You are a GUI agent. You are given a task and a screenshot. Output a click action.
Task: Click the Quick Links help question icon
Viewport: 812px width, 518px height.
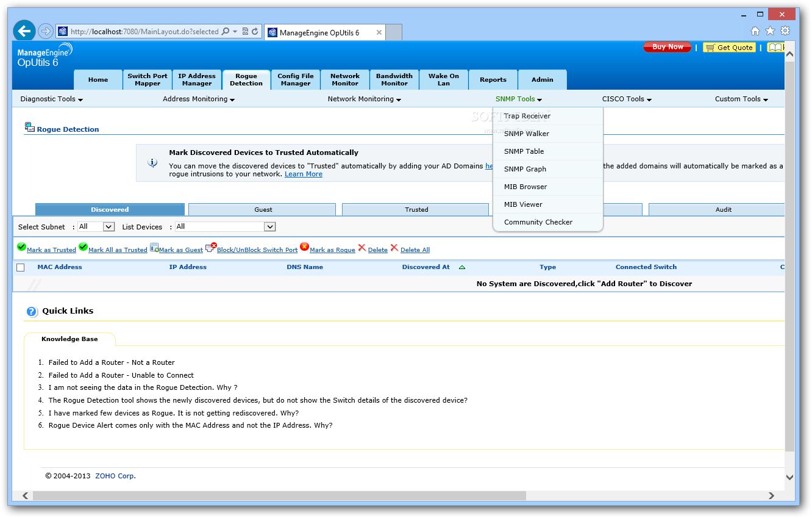tap(32, 312)
